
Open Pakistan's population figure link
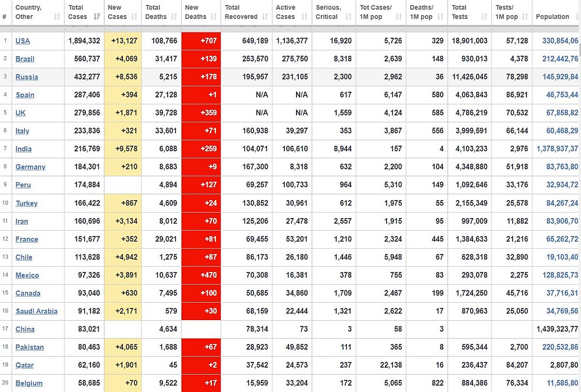[x=560, y=347]
